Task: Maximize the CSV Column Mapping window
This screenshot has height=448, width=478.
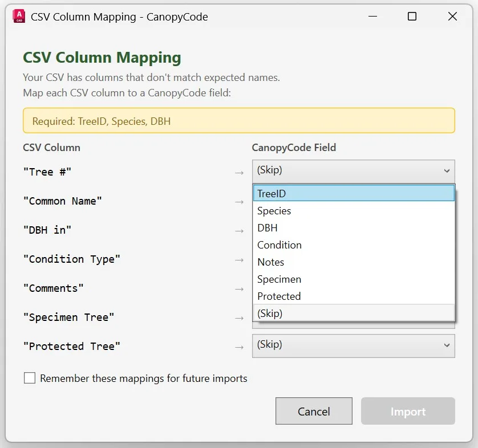Action: pyautogui.click(x=412, y=16)
